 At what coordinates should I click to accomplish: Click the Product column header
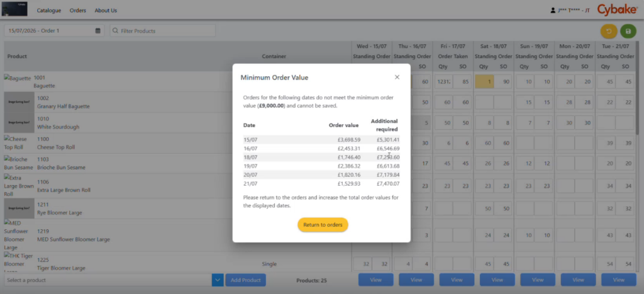[17, 56]
